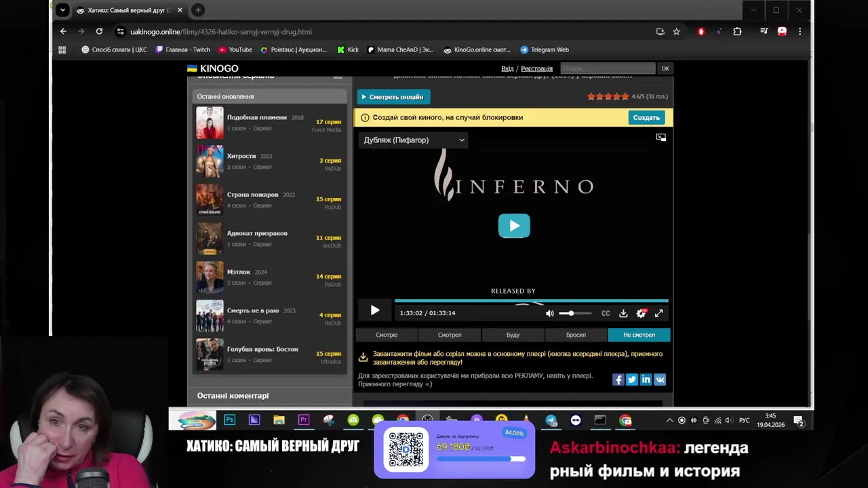Image resolution: width=868 pixels, height=488 pixels.
Task: Bookmark this page with the star icon
Action: [x=676, y=31]
